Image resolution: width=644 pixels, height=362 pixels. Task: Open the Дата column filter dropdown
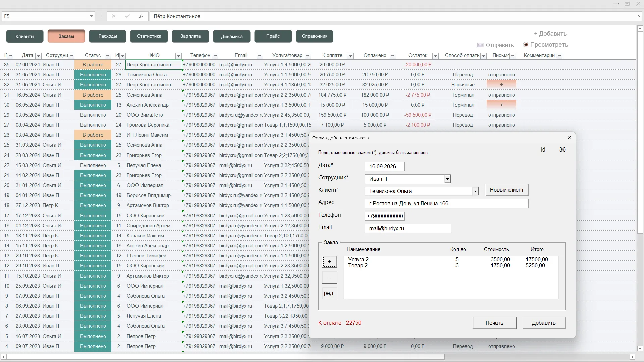click(38, 56)
